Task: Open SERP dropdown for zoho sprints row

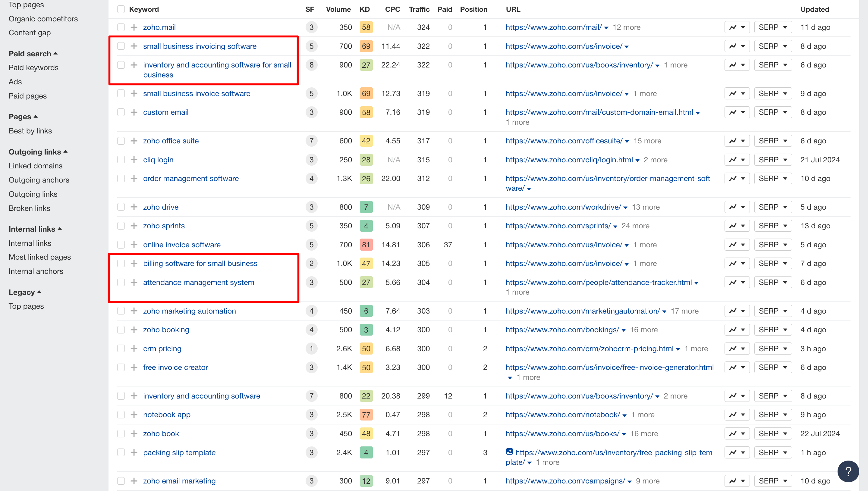Action: point(772,226)
